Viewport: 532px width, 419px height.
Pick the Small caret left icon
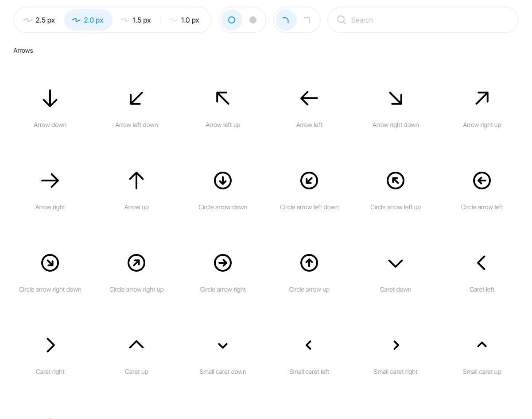[x=309, y=345]
